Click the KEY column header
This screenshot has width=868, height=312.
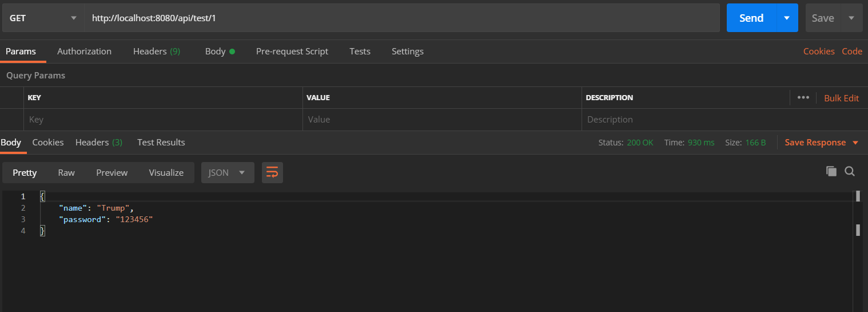pos(34,98)
